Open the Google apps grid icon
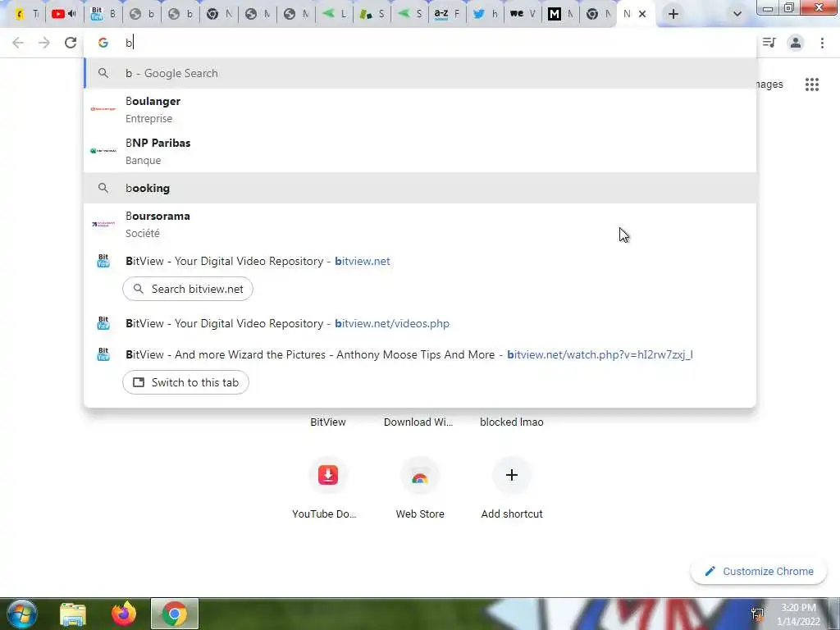840x630 pixels. coord(811,84)
